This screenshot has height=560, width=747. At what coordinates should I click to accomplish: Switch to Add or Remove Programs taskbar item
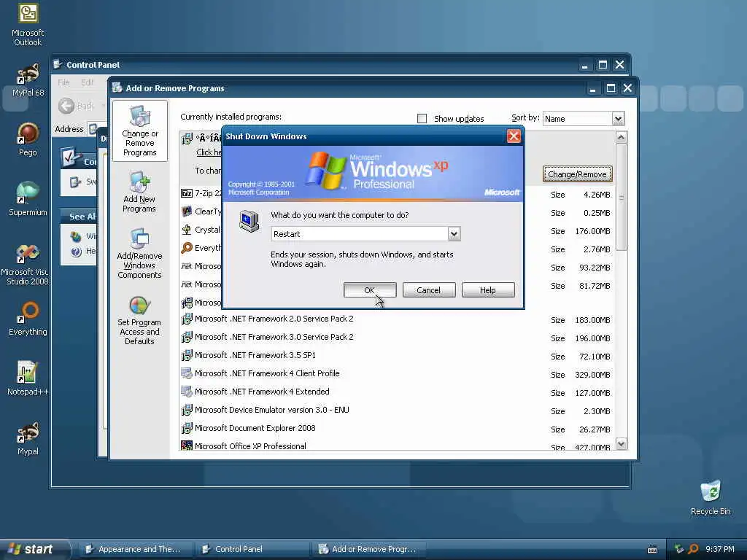pos(368,549)
